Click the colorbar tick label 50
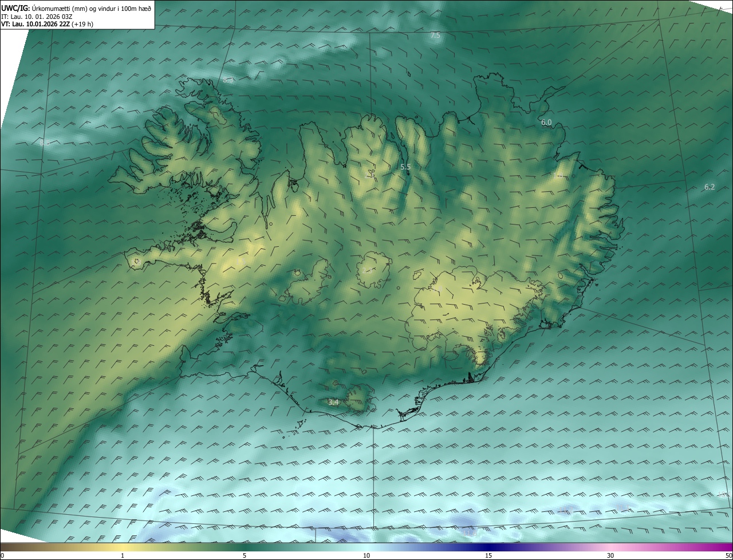The height and width of the screenshot is (560, 733). pos(728,555)
